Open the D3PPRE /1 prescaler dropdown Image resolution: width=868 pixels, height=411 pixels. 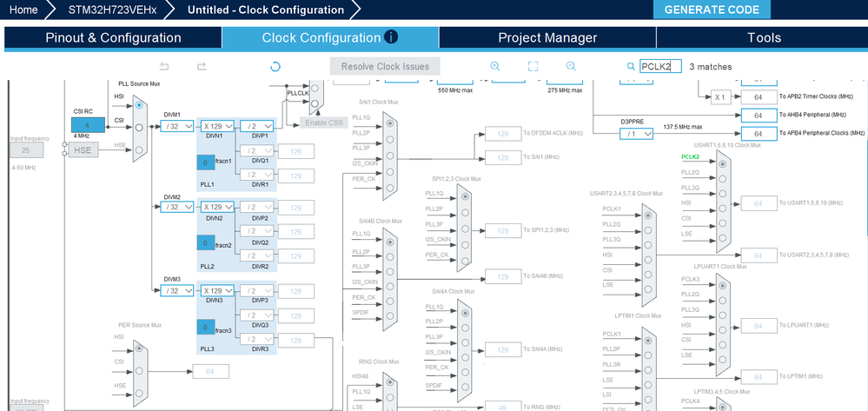pos(637,134)
